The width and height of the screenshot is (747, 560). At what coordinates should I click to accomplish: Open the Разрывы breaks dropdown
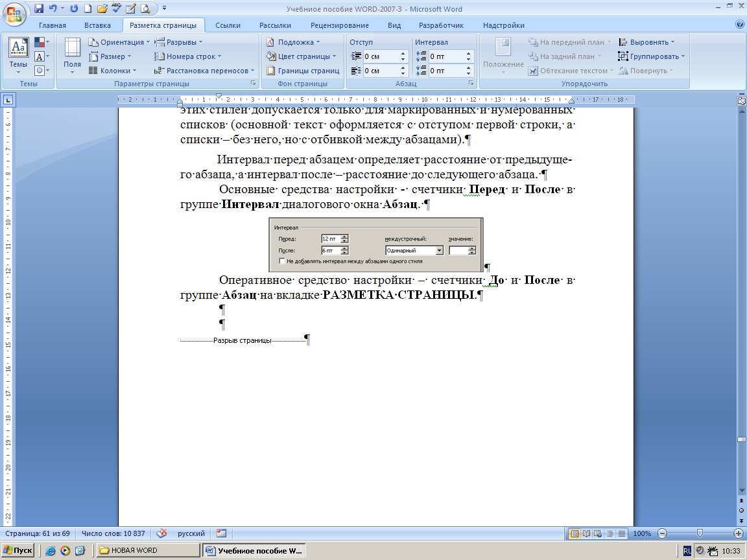pos(178,42)
